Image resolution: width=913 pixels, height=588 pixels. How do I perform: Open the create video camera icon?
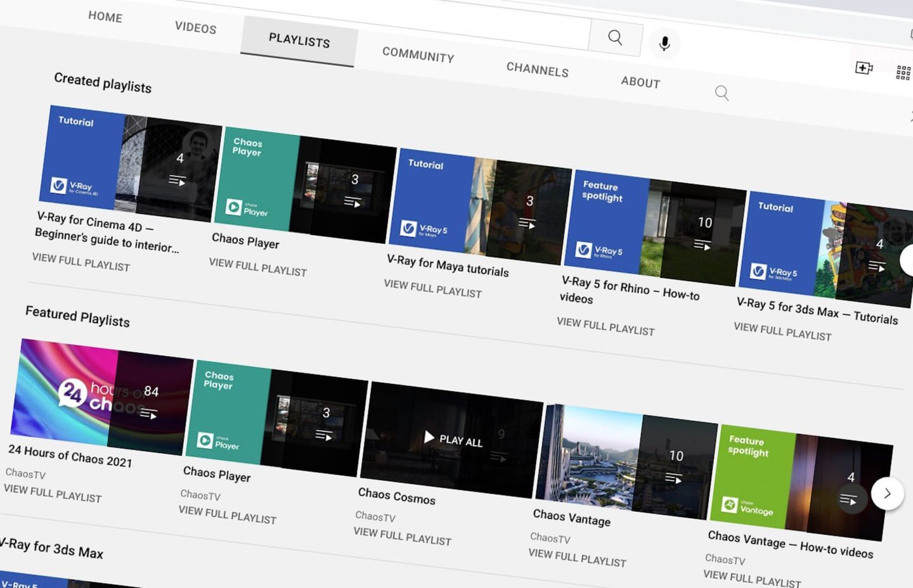864,67
